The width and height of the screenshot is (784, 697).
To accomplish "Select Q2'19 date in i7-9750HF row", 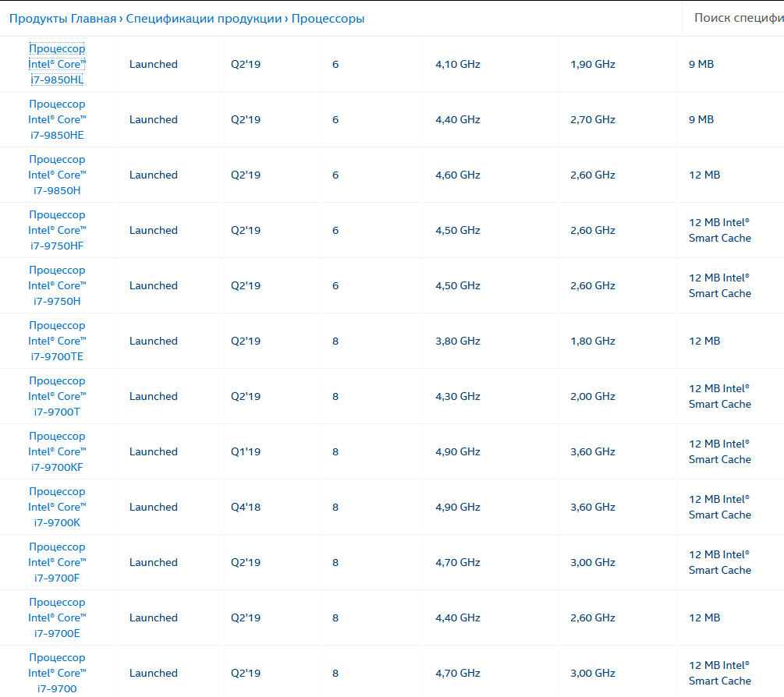I will (x=246, y=230).
